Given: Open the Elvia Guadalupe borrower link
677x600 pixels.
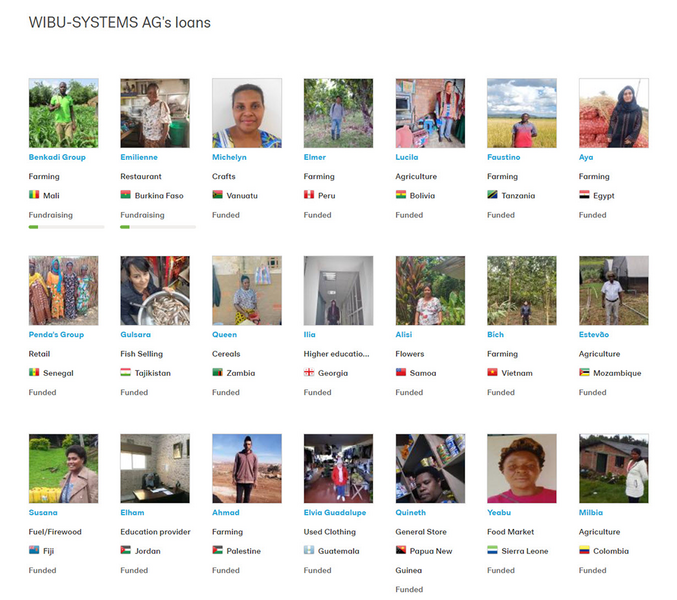Looking at the screenshot, I should click(335, 512).
